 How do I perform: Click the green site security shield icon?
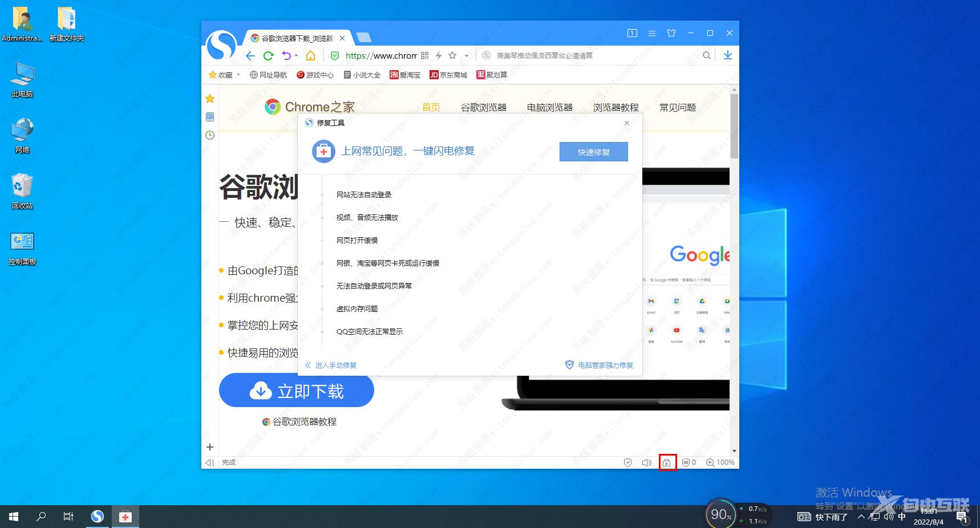335,55
